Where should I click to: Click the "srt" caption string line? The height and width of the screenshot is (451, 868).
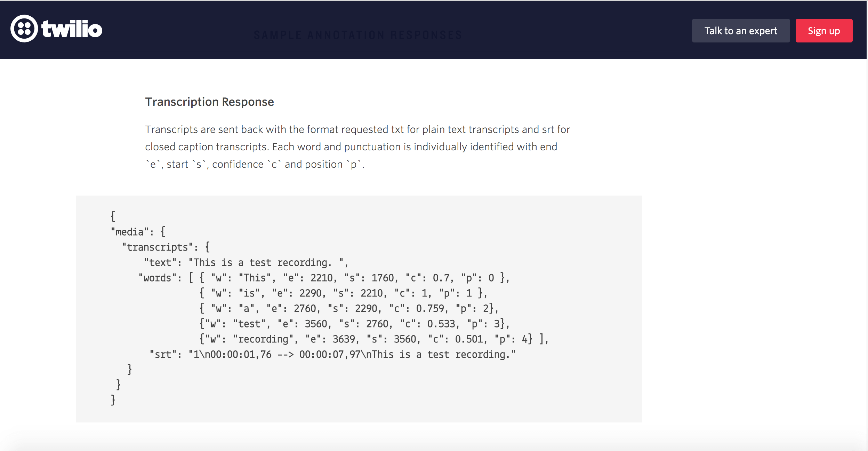[x=333, y=354]
